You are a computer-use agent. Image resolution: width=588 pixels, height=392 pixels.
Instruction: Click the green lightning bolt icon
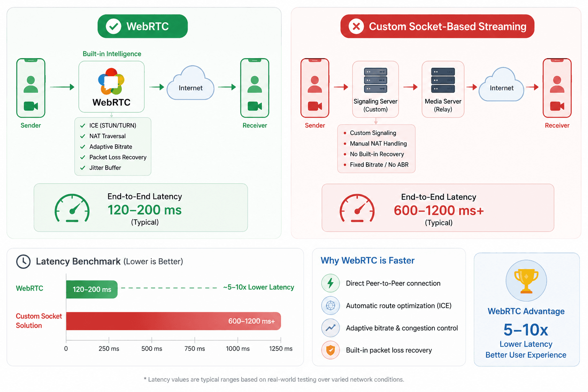pyautogui.click(x=330, y=283)
